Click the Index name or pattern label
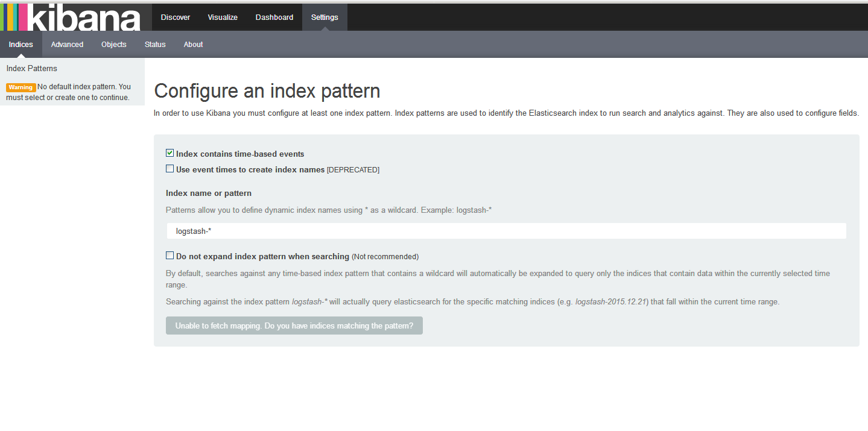Image resolution: width=868 pixels, height=431 pixels. coord(209,193)
